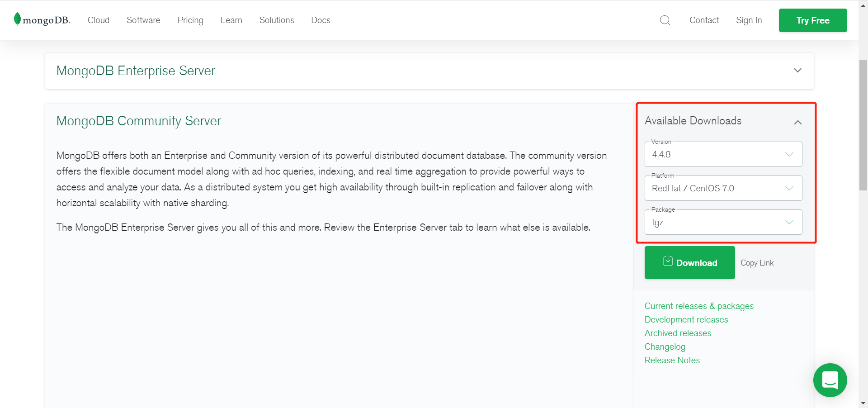Click the MongoDB Community Server heading
Viewport: 868px width, 408px height.
(x=139, y=121)
